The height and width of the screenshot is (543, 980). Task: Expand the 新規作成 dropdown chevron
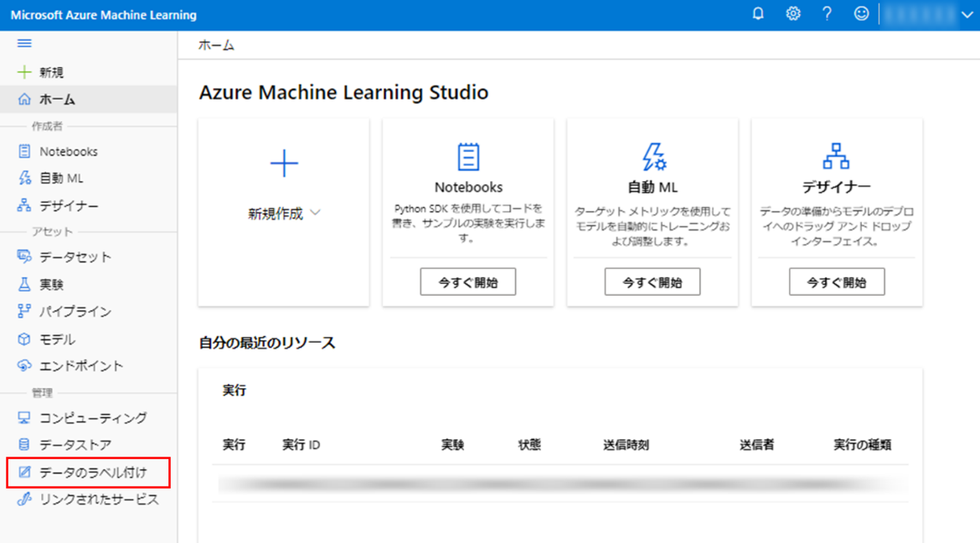pyautogui.click(x=316, y=214)
